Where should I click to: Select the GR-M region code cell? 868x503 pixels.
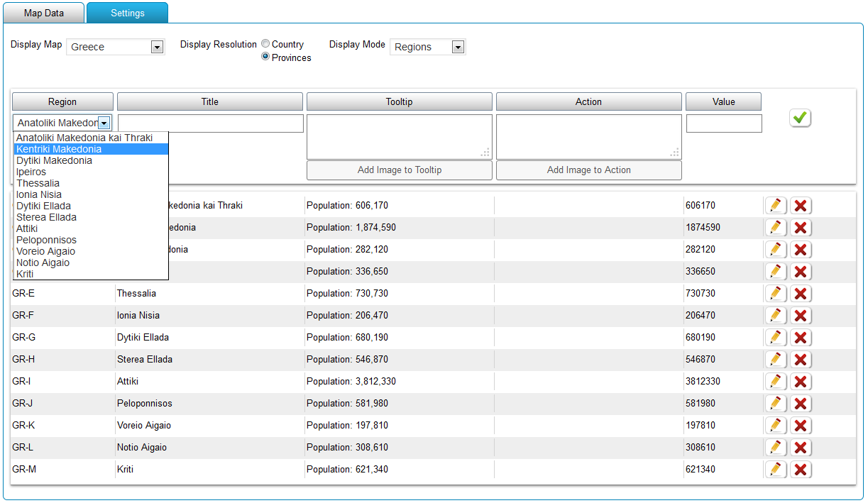click(25, 470)
